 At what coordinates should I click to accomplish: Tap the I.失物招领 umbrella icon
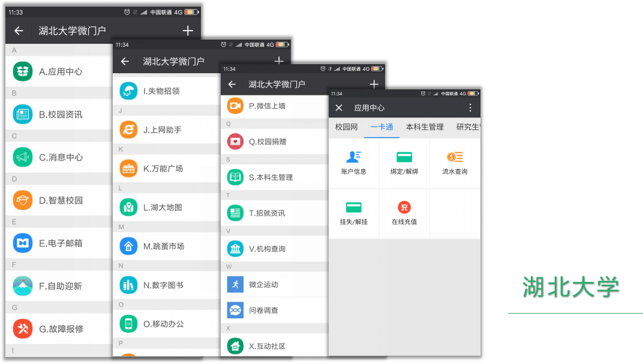click(128, 91)
